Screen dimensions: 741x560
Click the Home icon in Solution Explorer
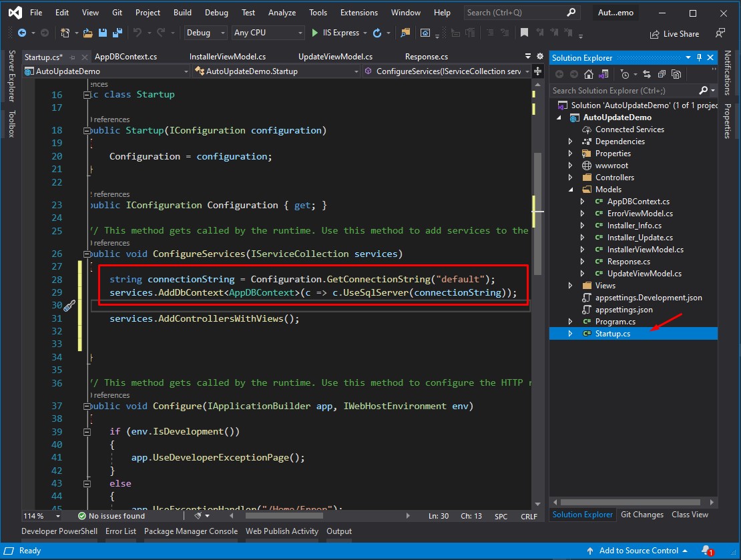point(589,75)
